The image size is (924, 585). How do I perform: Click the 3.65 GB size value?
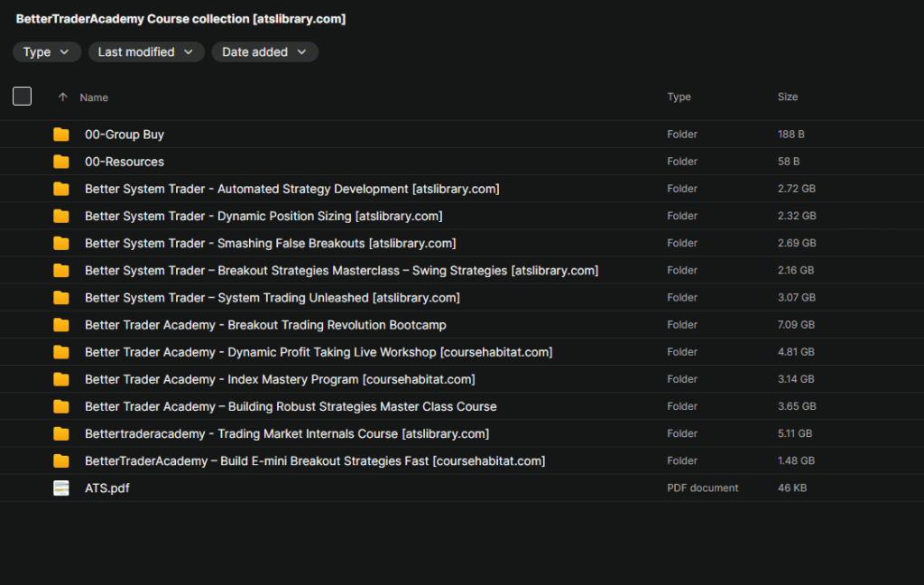coord(797,405)
